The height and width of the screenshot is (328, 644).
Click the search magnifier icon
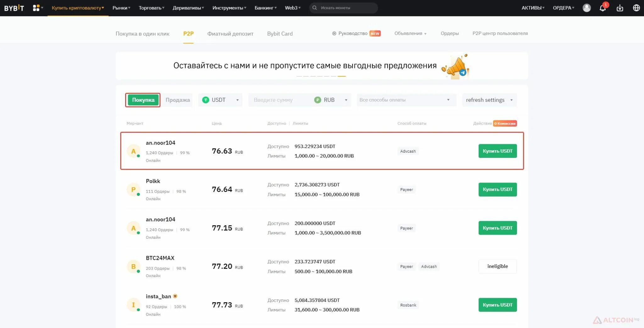314,8
